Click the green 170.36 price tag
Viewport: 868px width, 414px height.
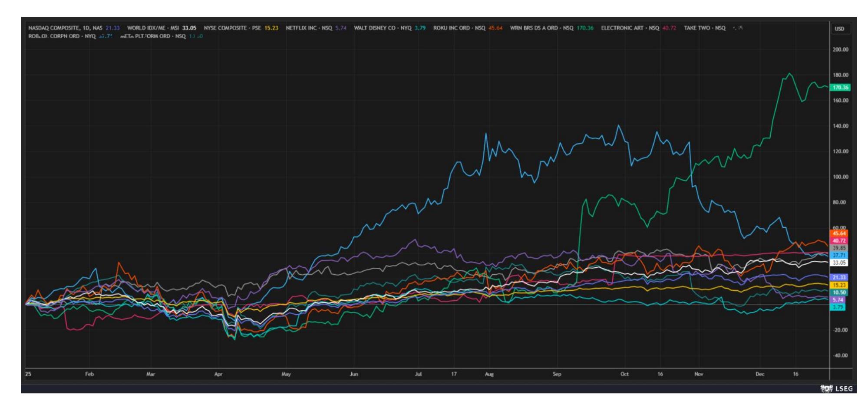(840, 87)
